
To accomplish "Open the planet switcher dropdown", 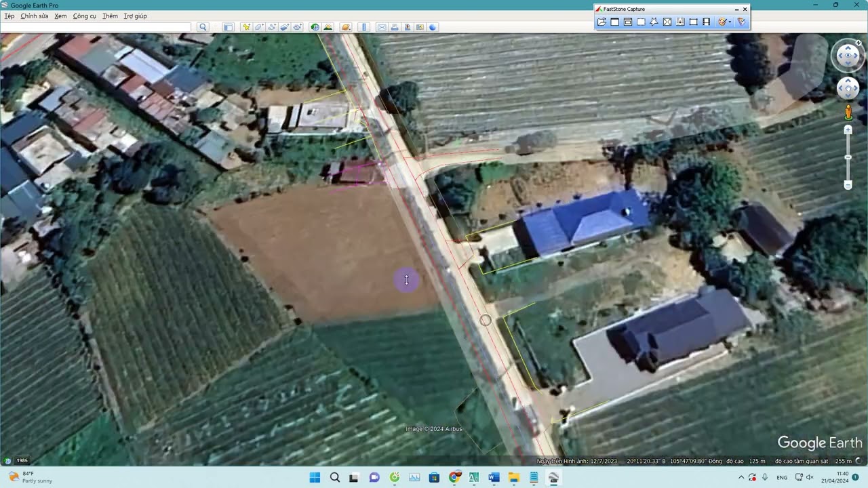I will click(x=346, y=27).
